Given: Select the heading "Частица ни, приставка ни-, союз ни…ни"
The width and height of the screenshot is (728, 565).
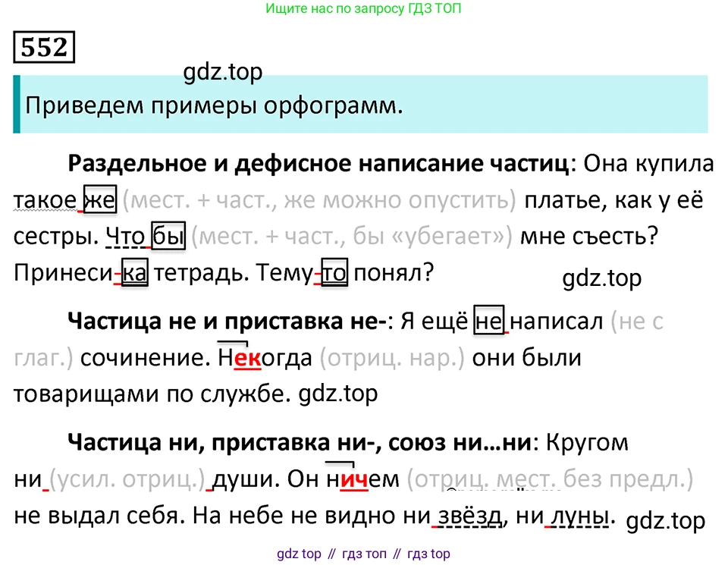Looking at the screenshot, I should (298, 443).
